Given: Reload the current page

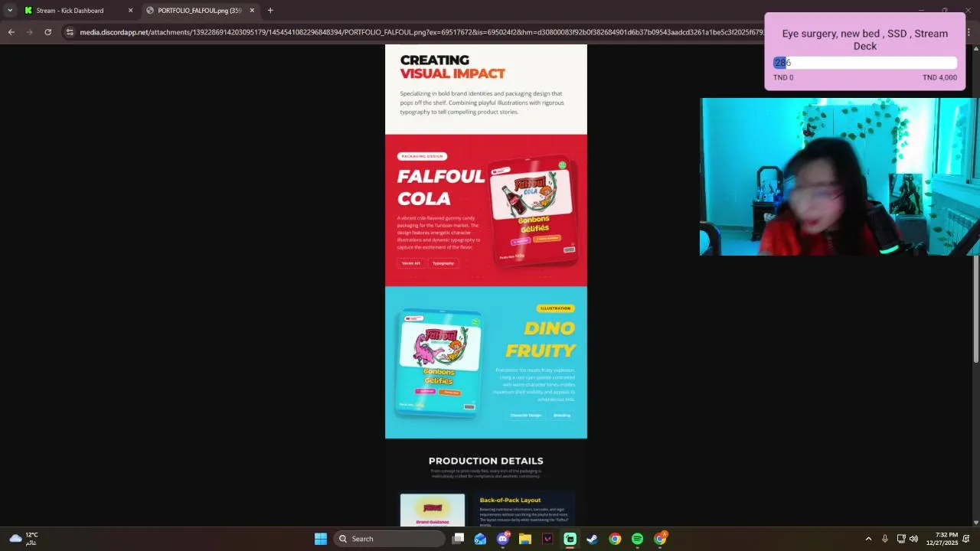Looking at the screenshot, I should [47, 32].
